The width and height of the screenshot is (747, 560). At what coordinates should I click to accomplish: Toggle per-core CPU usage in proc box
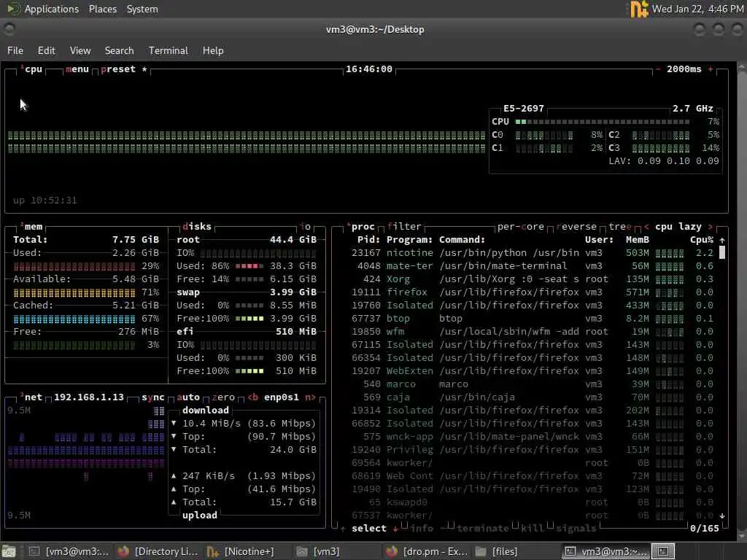[520, 227]
